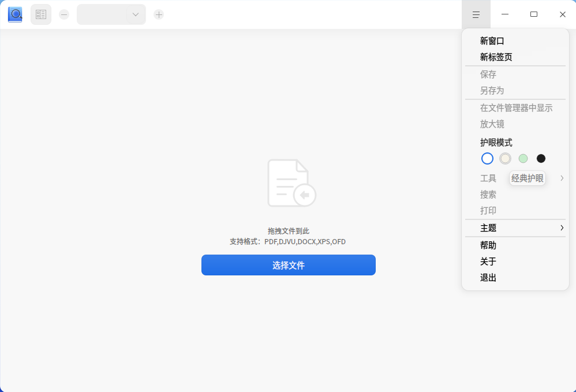Minimize the document viewer window
This screenshot has width=576, height=392.
(x=505, y=14)
